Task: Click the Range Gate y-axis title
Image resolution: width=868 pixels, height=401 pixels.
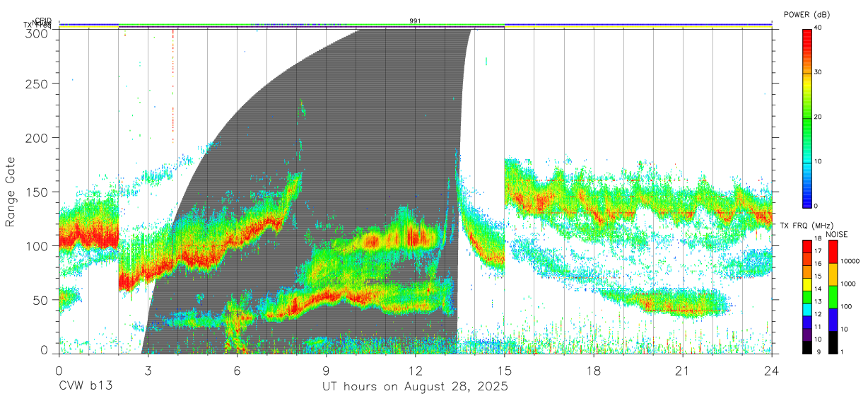Action: 11,192
